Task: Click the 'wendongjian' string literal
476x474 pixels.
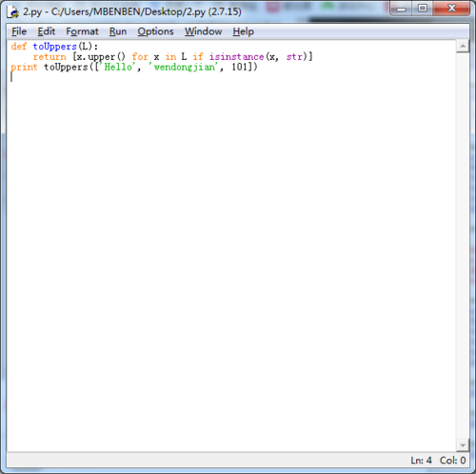Action: point(185,67)
